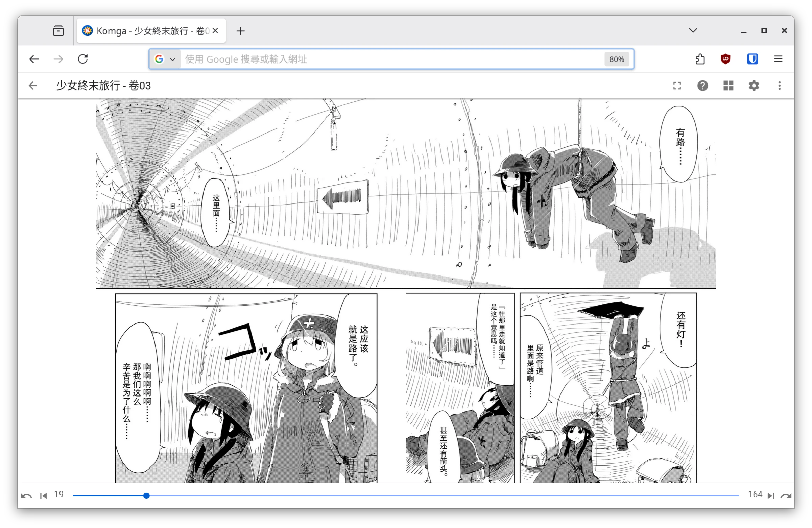Open a new browser tab
This screenshot has width=812, height=528.
pyautogui.click(x=241, y=31)
